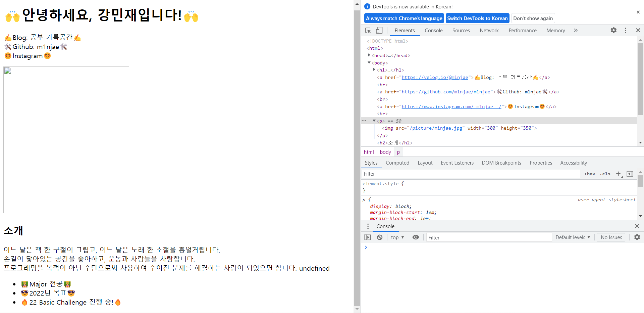The width and height of the screenshot is (644, 313).
Task: Select body in the breadcrumb bar
Action: tap(385, 152)
